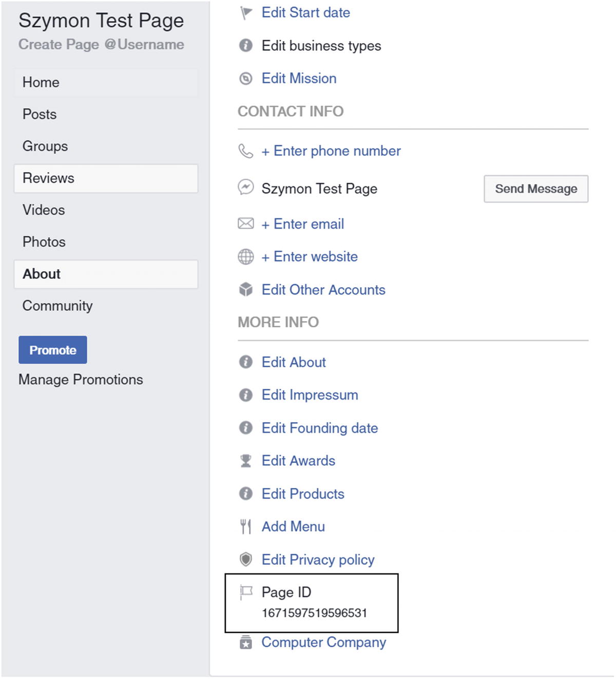The height and width of the screenshot is (679, 616).
Task: Click the flag icon beside Page ID
Action: [246, 592]
